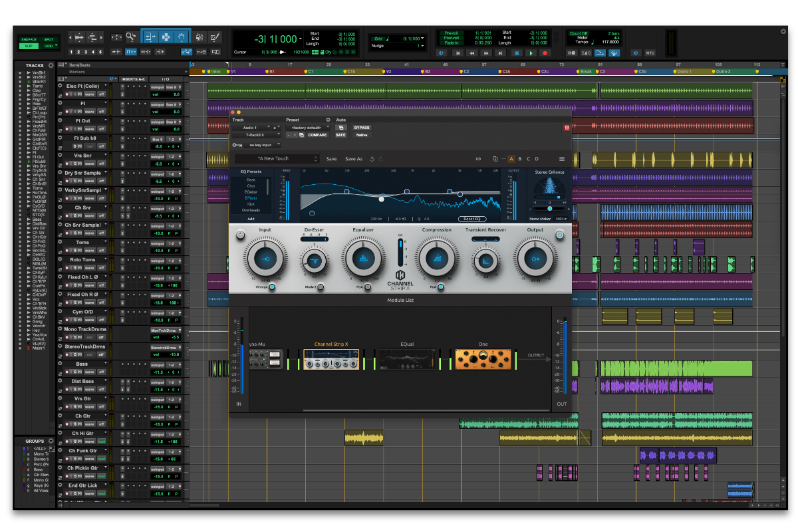Click the Fast Forward transport button

(x=487, y=53)
